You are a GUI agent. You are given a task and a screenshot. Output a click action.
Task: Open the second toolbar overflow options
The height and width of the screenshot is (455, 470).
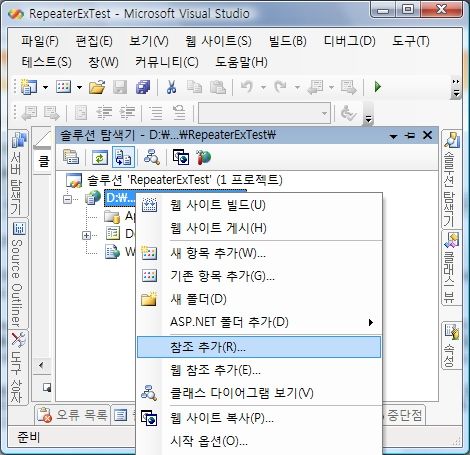click(368, 114)
